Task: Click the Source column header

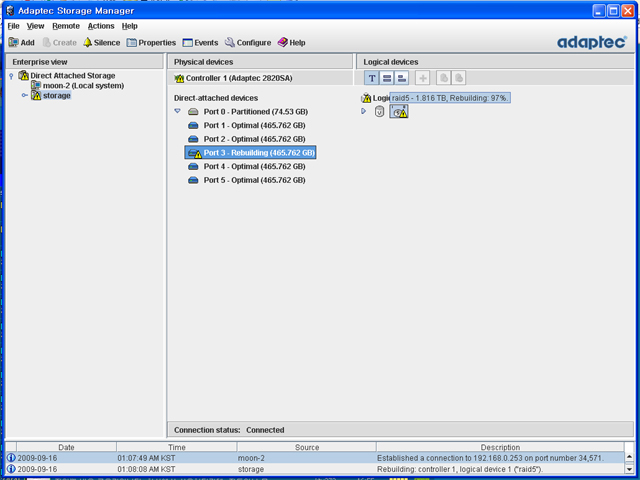Action: tap(307, 447)
